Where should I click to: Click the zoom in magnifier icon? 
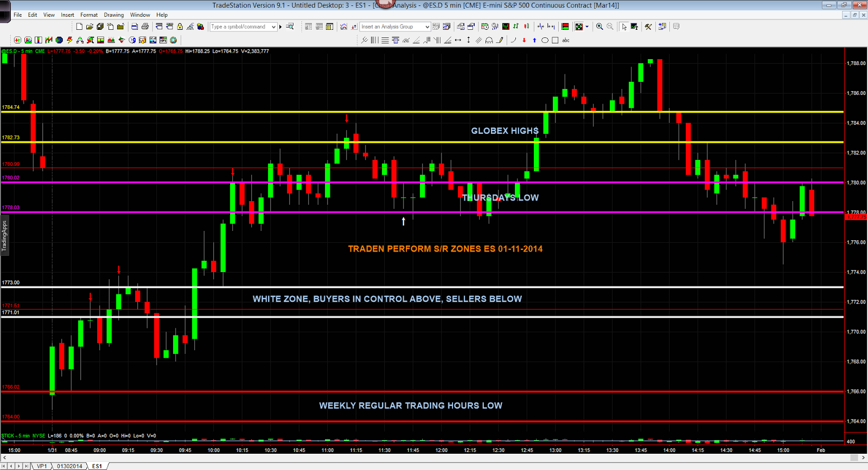[599, 27]
